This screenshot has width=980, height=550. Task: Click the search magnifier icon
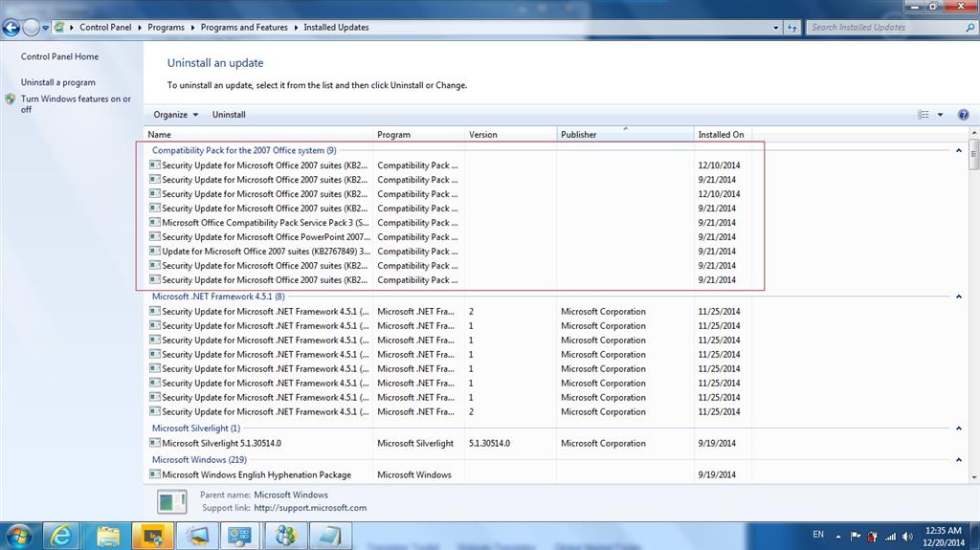970,28
